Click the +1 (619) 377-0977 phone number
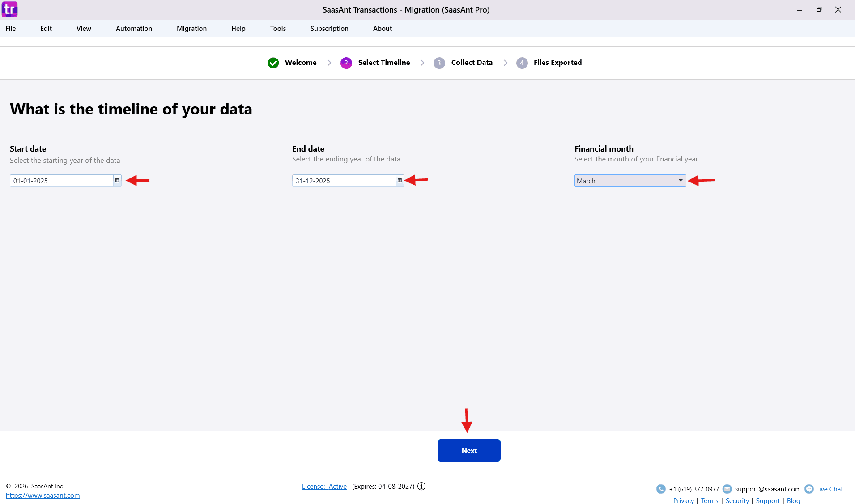 click(694, 489)
